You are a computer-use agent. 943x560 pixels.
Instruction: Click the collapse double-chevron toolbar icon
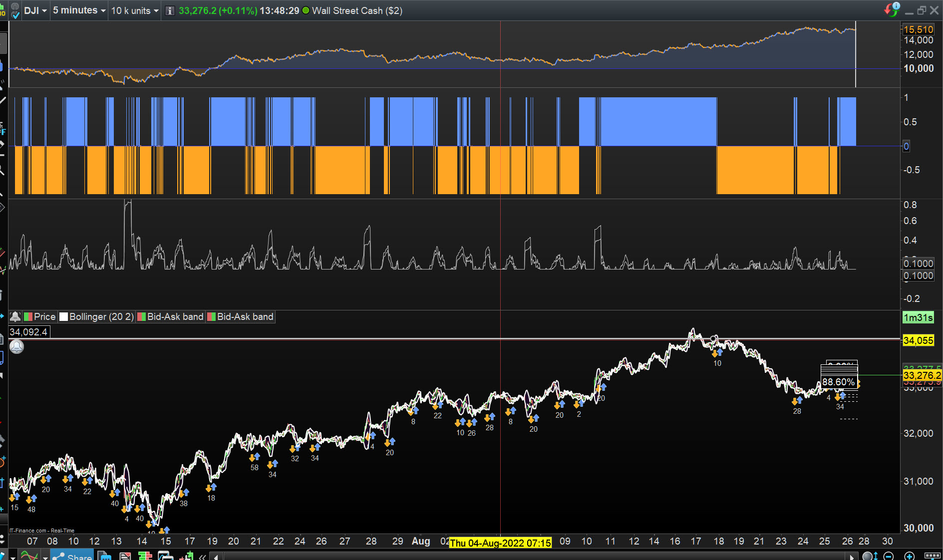pos(202,556)
